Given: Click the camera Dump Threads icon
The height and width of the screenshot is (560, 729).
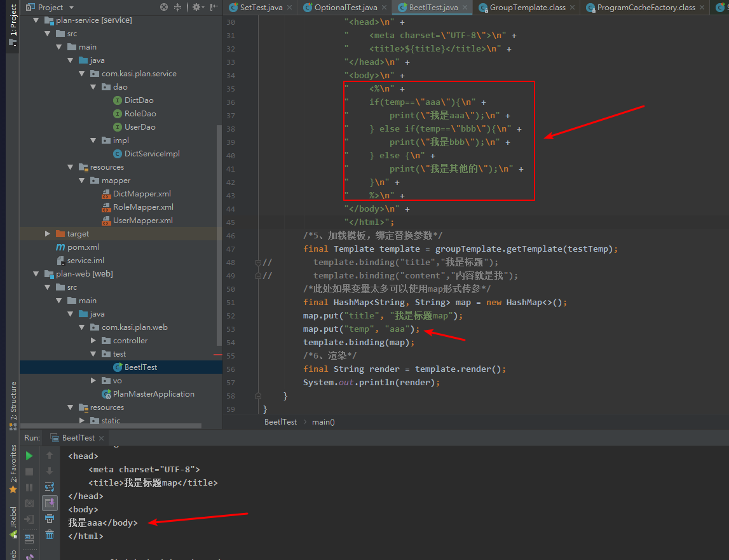Looking at the screenshot, I should 29,503.
